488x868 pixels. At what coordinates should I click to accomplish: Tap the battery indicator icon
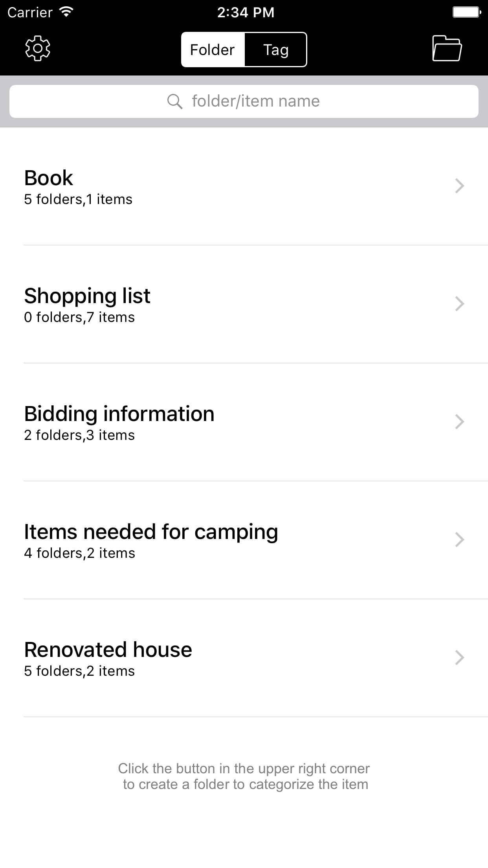pyautogui.click(x=466, y=12)
